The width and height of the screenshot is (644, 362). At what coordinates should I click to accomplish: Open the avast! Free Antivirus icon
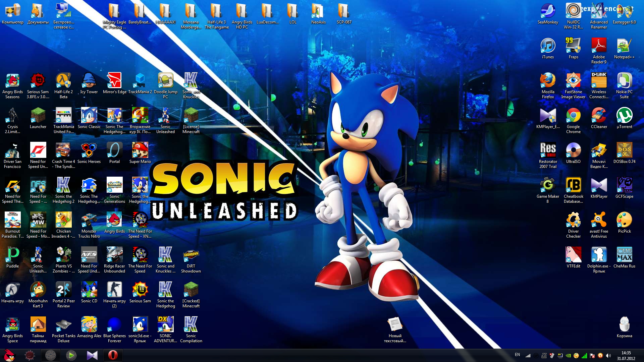tap(599, 221)
